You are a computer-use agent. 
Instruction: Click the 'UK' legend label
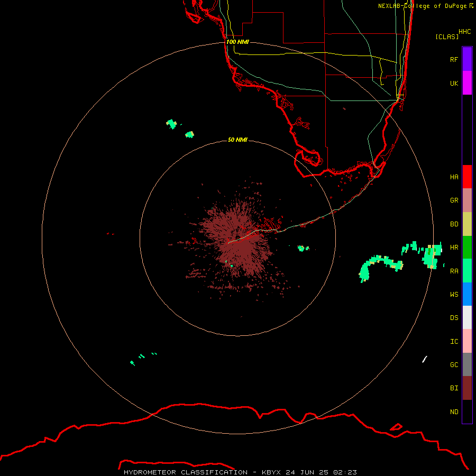pyautogui.click(x=454, y=83)
